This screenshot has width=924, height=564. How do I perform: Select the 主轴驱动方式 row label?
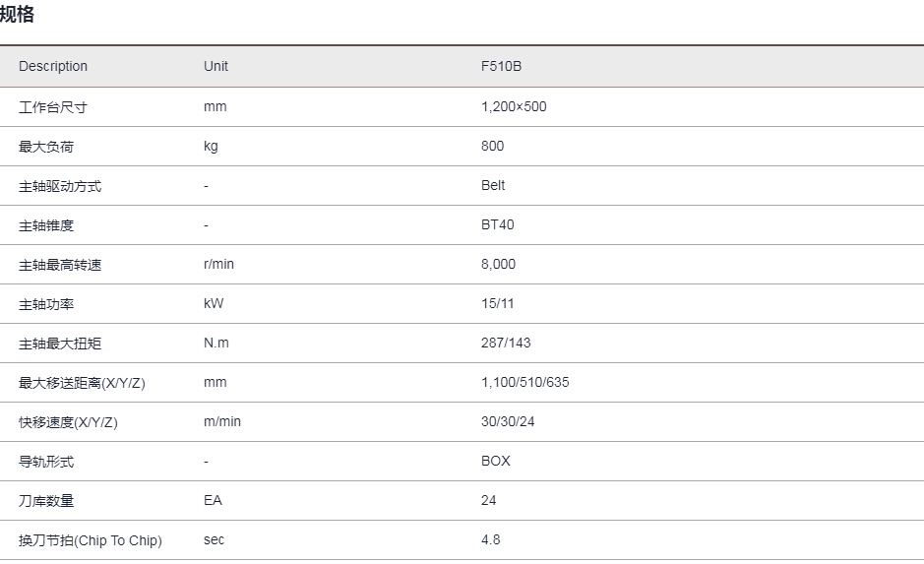60,186
